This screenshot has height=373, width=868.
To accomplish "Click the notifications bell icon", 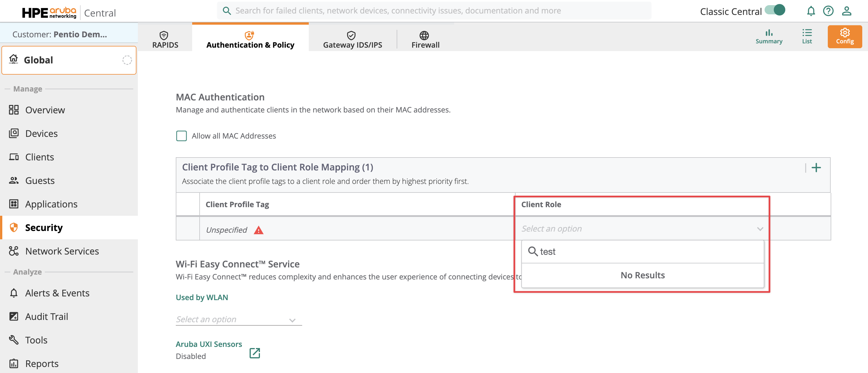I will click(811, 11).
